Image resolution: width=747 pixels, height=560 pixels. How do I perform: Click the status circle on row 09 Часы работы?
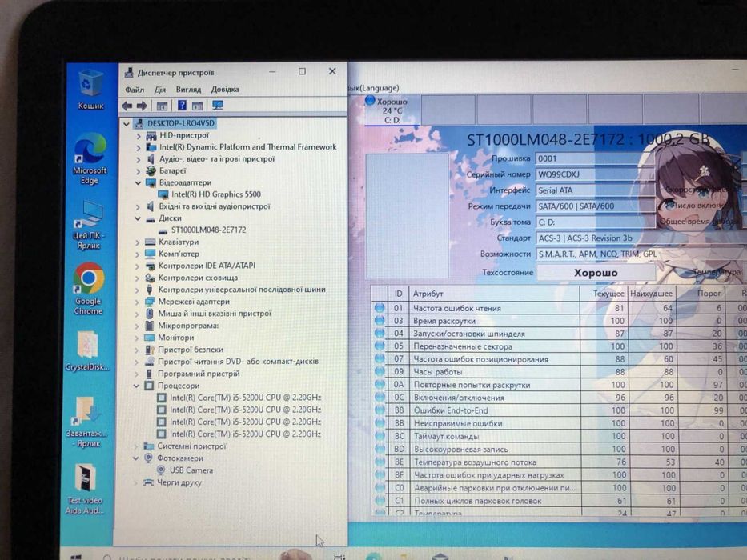pyautogui.click(x=380, y=371)
